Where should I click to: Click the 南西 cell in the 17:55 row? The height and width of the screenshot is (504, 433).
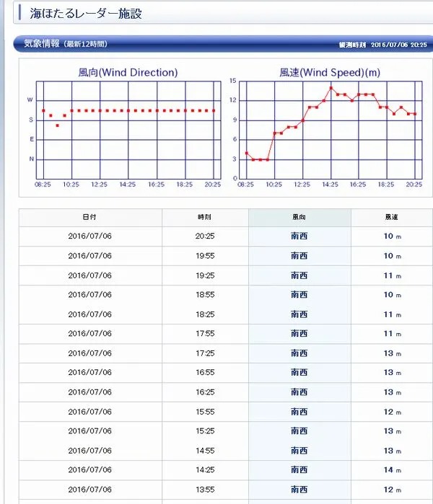pos(299,334)
